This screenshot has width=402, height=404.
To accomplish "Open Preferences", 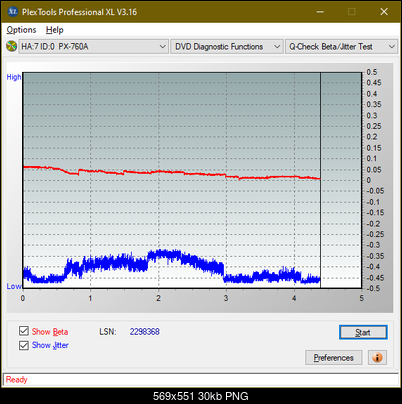I will (x=334, y=358).
